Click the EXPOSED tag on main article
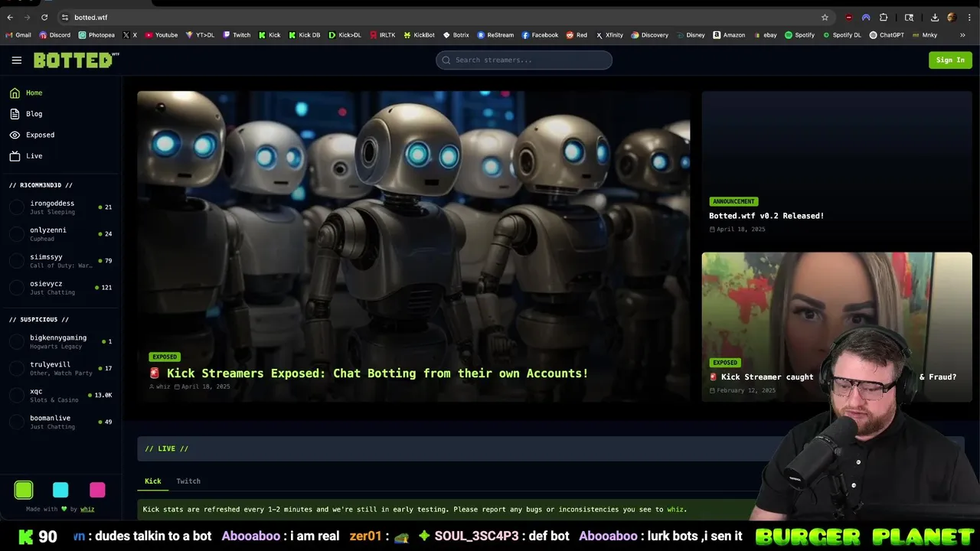Screen dimensions: 980x551 pyautogui.click(x=165, y=357)
